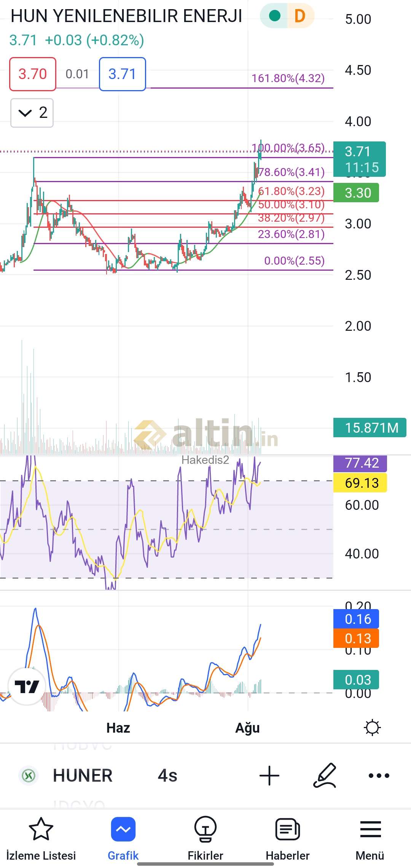This screenshot has height=868, width=411.
Task: Open HUNER symbol search selector
Action: [x=83, y=776]
